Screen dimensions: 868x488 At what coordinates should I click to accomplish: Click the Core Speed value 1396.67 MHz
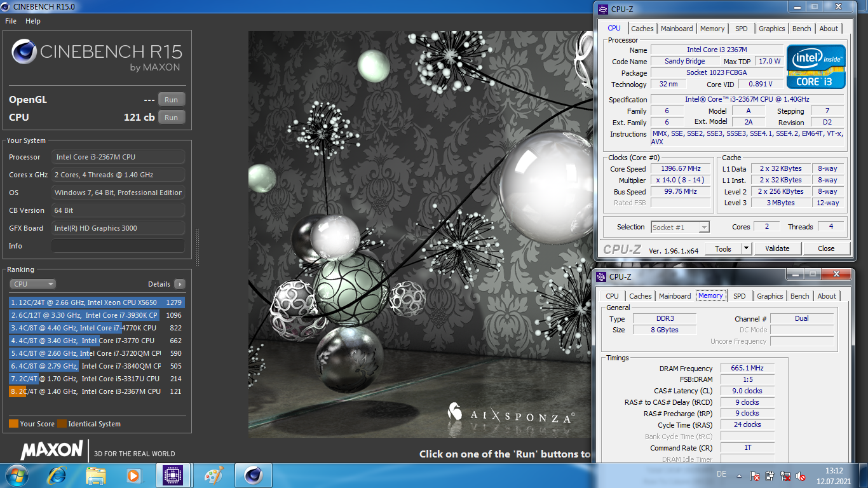[681, 169]
